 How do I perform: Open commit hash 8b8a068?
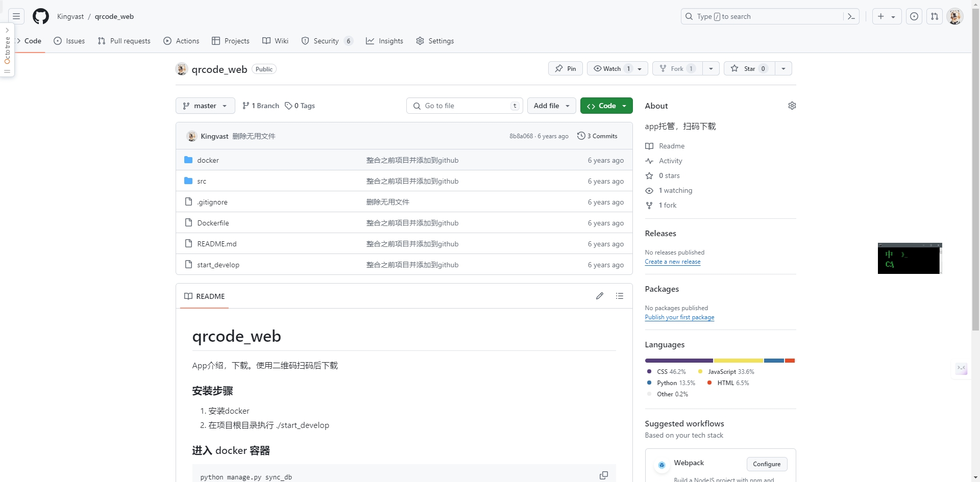[x=521, y=136]
